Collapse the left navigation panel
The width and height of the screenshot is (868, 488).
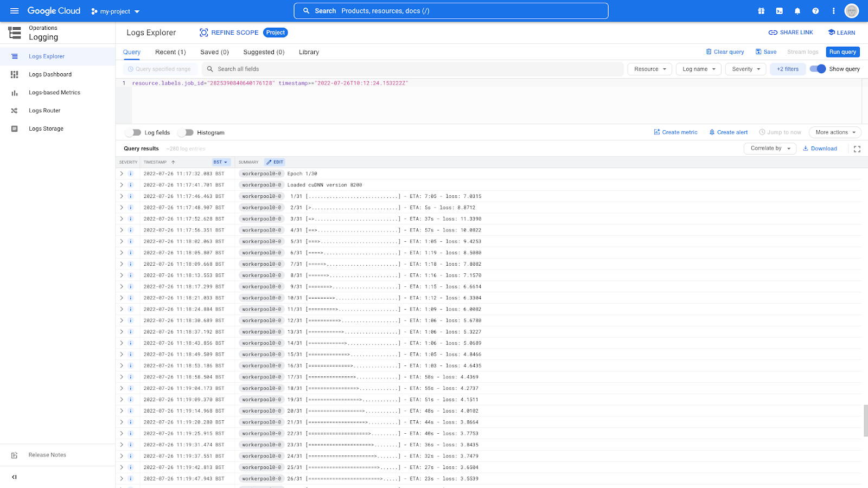pos(15,477)
